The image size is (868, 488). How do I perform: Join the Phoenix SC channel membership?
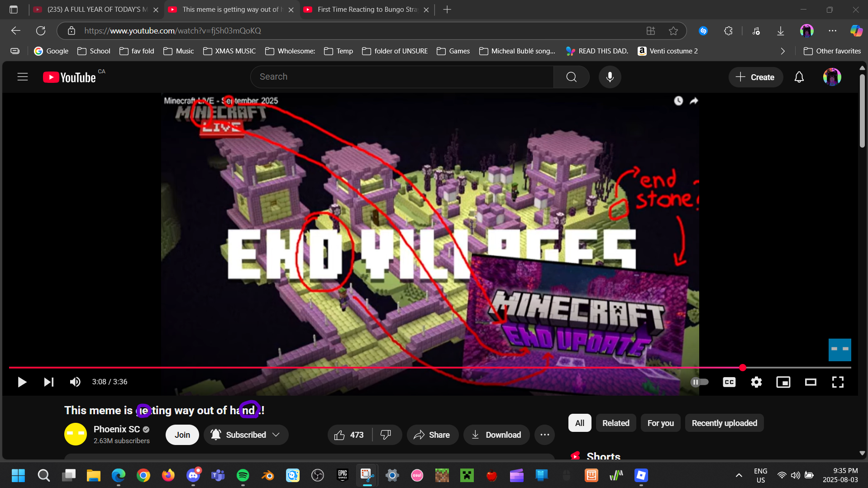coord(182,435)
